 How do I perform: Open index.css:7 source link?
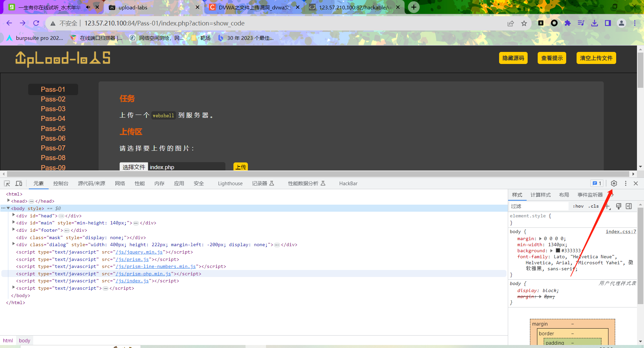[621, 231]
